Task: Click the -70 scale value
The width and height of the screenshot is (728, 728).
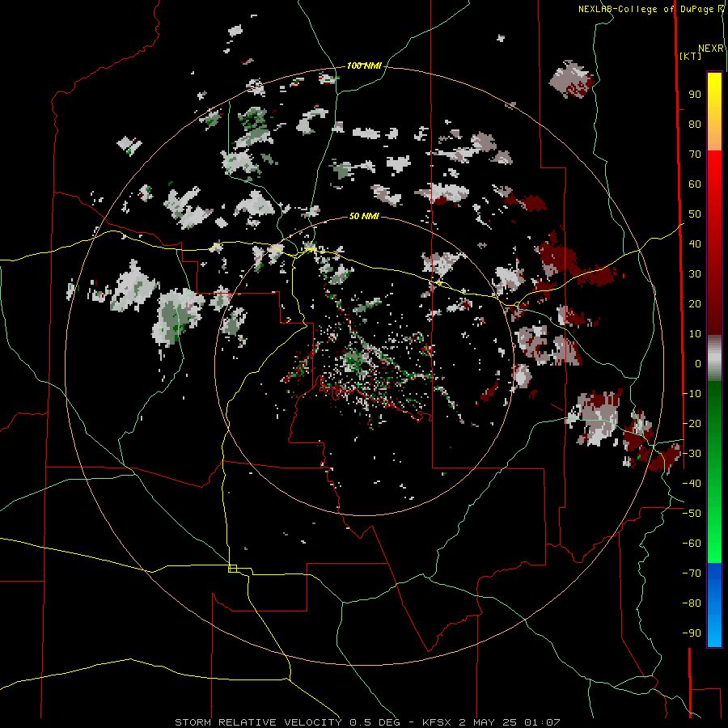Action: 692,574
